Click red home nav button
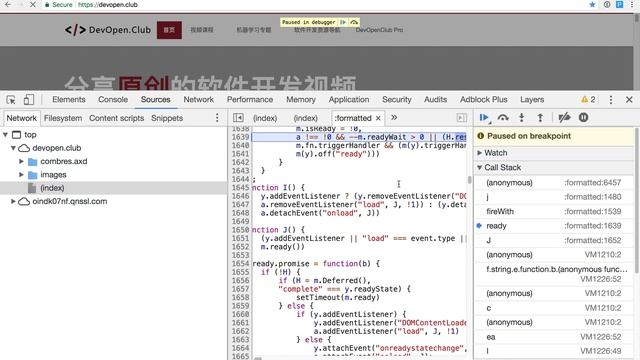Image resolution: width=640 pixels, height=360 pixels. [x=169, y=30]
